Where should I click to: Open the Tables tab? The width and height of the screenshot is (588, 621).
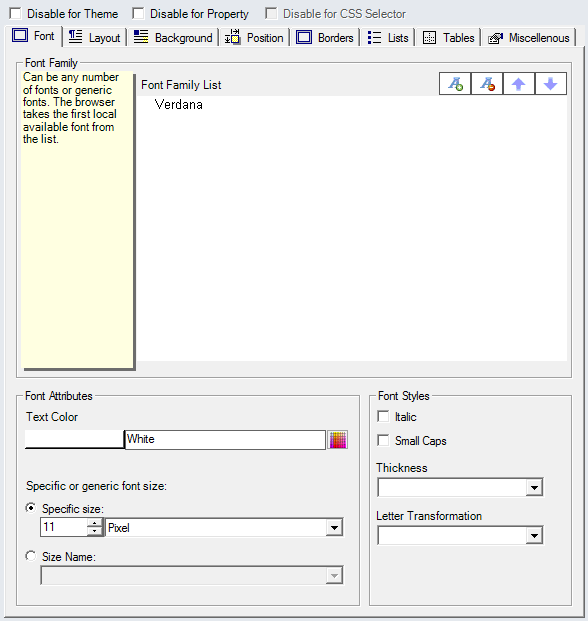pyautogui.click(x=448, y=38)
